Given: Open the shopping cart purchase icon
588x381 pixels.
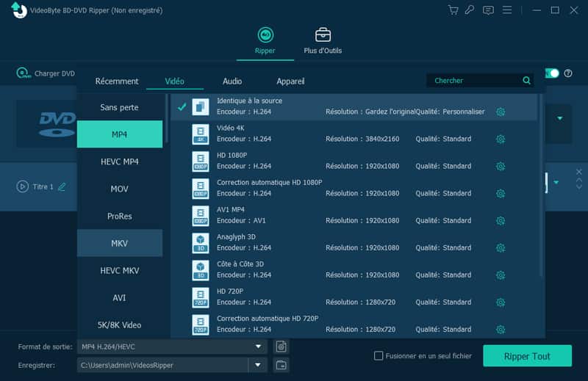Looking at the screenshot, I should [453, 10].
